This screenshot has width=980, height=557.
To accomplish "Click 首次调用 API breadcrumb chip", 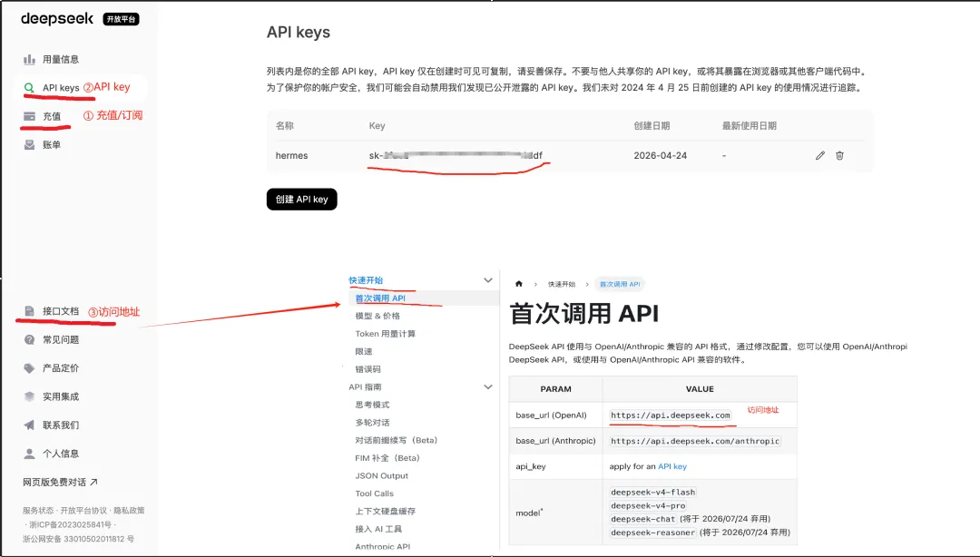I will (x=620, y=284).
